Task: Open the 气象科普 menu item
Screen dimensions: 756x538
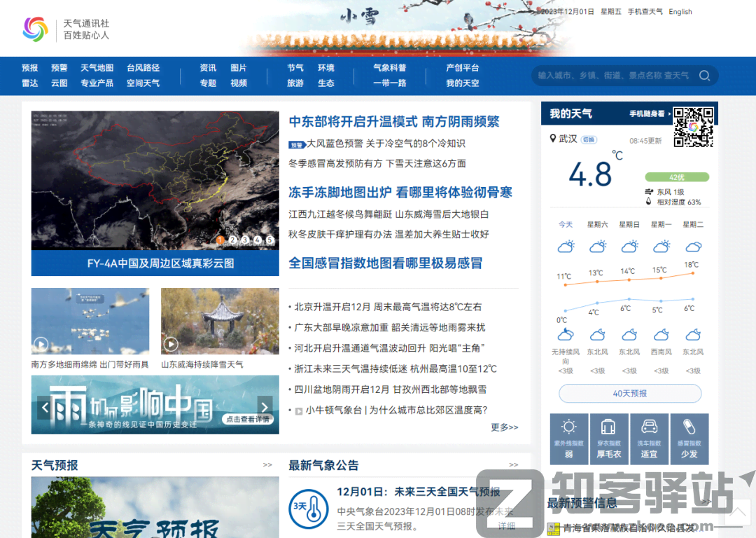Action: click(x=389, y=67)
